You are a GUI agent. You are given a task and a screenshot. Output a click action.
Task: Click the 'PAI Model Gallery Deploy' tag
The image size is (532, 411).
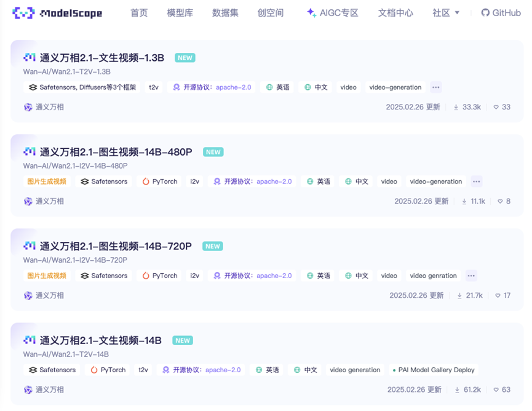433,370
